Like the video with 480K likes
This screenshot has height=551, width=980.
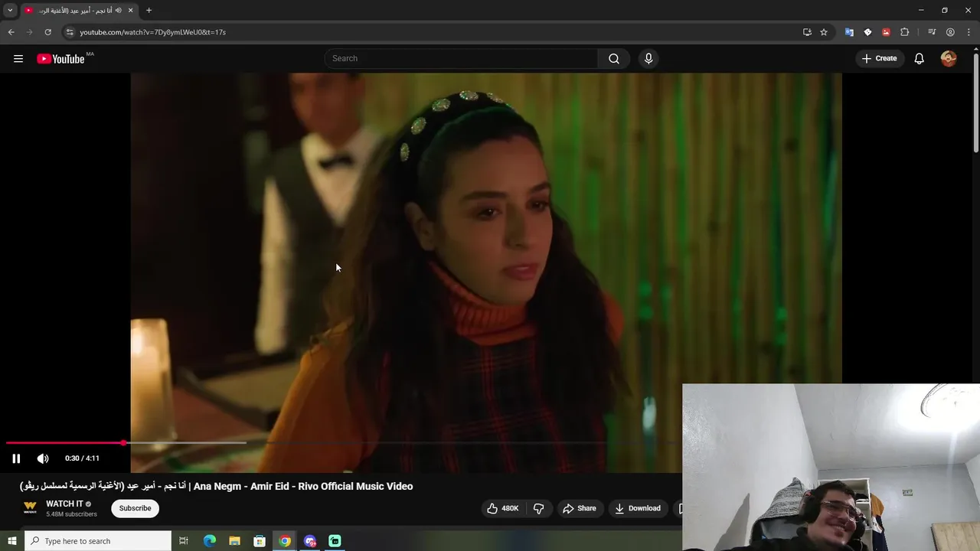503,508
